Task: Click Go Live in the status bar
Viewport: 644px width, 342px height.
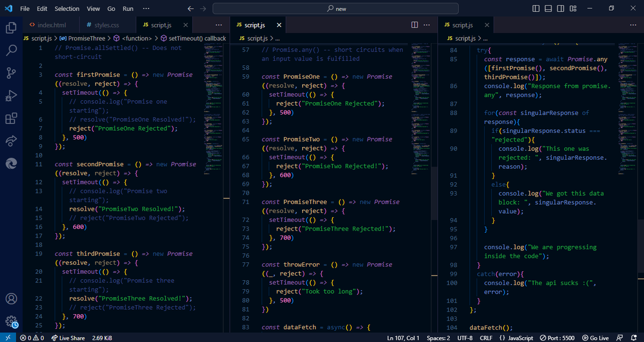Action: click(596, 338)
